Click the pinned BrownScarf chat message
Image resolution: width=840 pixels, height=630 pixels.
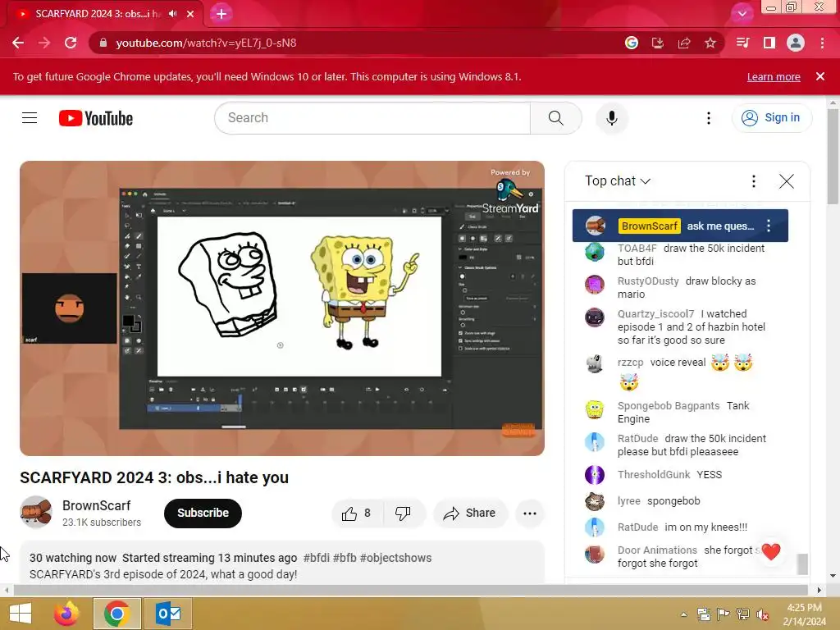680,226
